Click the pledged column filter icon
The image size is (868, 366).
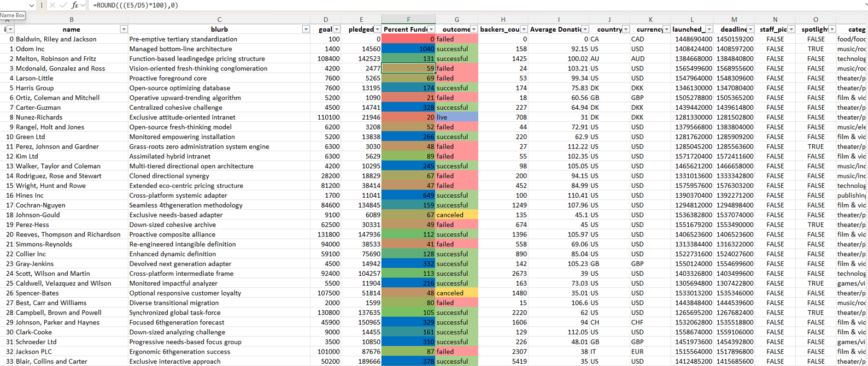[377, 29]
